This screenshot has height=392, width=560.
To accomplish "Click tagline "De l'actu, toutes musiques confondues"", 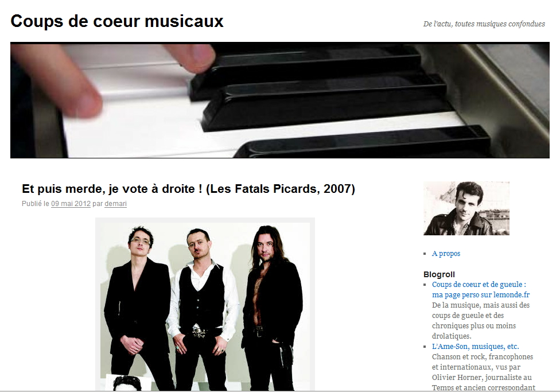I will click(484, 24).
